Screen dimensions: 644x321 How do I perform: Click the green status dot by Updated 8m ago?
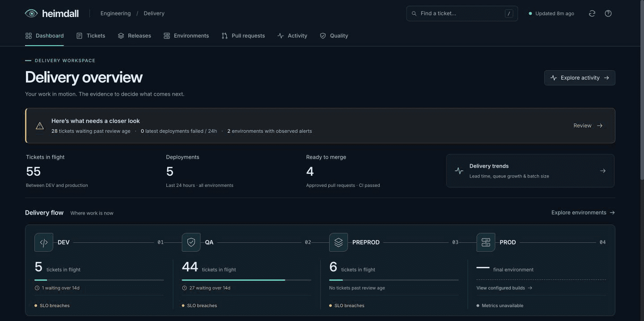[530, 13]
